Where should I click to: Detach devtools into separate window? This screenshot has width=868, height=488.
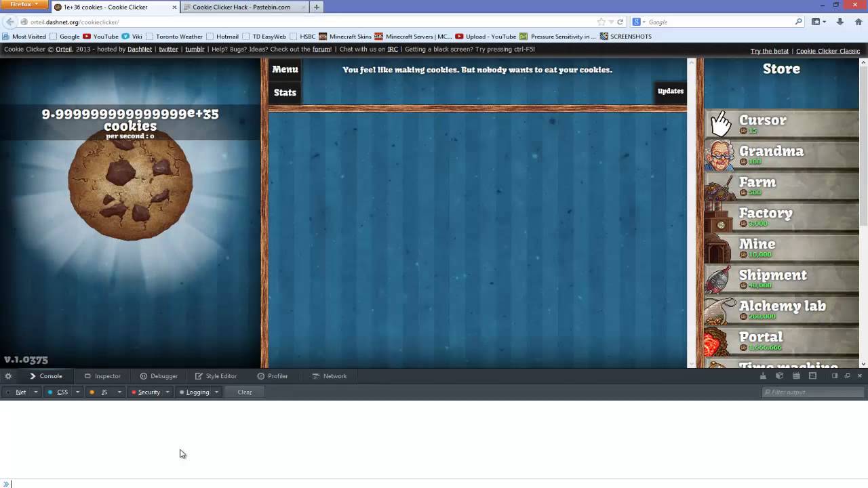click(847, 376)
